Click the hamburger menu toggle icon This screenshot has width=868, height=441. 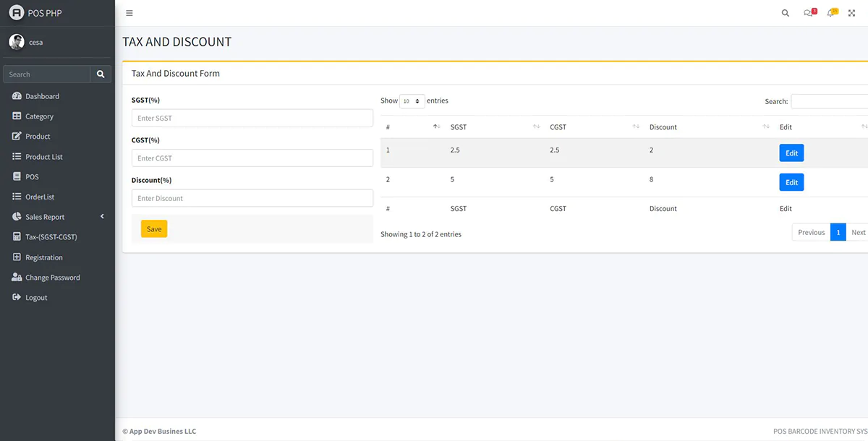click(129, 13)
